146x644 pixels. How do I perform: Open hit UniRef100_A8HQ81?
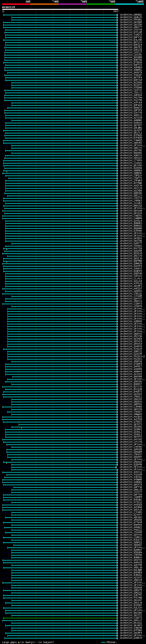point(131,15)
